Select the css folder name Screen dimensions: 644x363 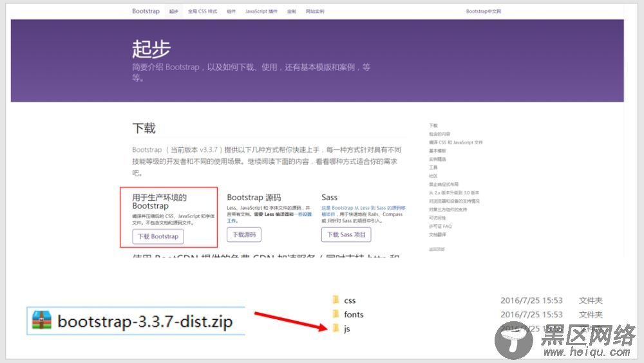pos(350,301)
